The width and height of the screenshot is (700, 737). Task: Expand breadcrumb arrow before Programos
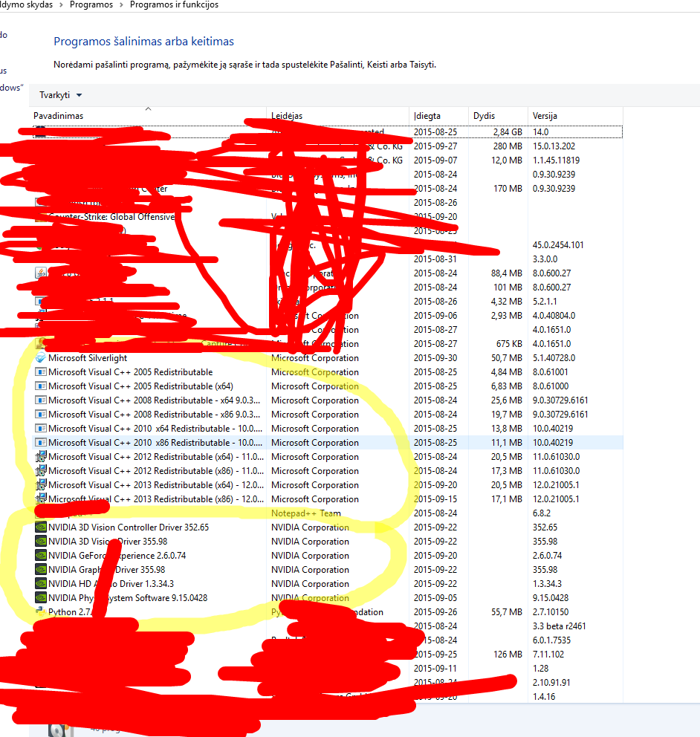[61, 4]
